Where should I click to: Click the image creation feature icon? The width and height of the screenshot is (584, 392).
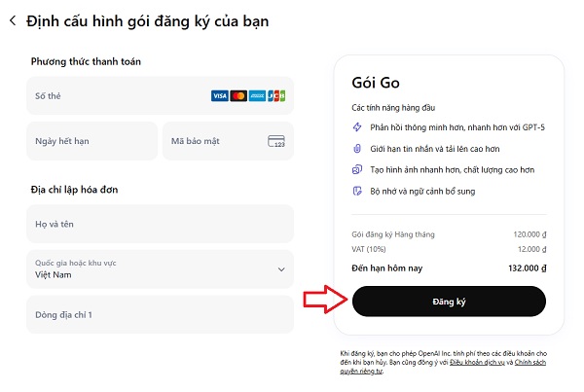pos(357,169)
